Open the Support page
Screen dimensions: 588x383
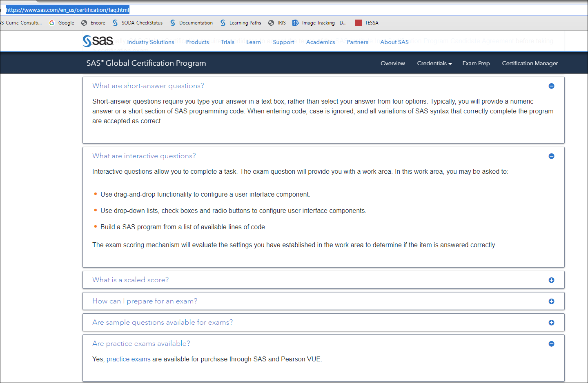click(283, 42)
